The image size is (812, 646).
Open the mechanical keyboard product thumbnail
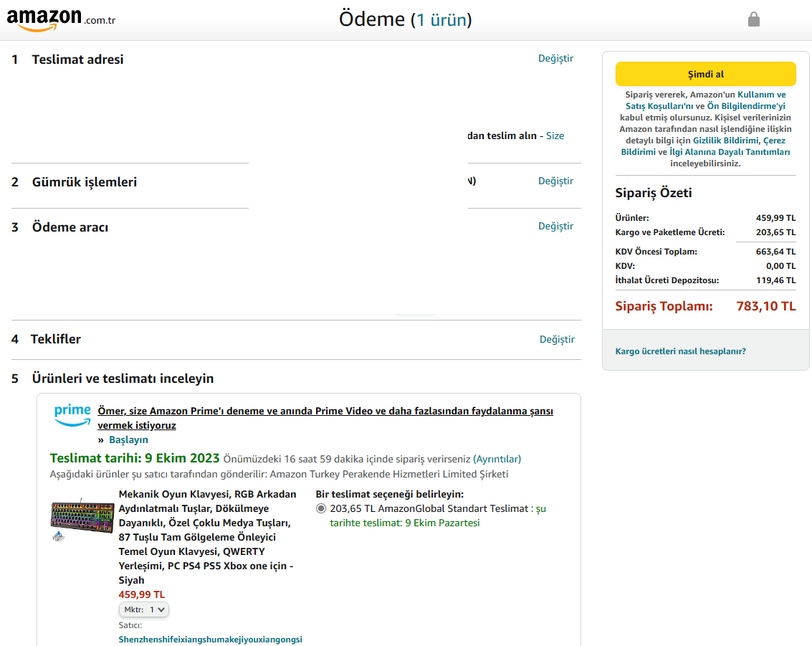[82, 518]
